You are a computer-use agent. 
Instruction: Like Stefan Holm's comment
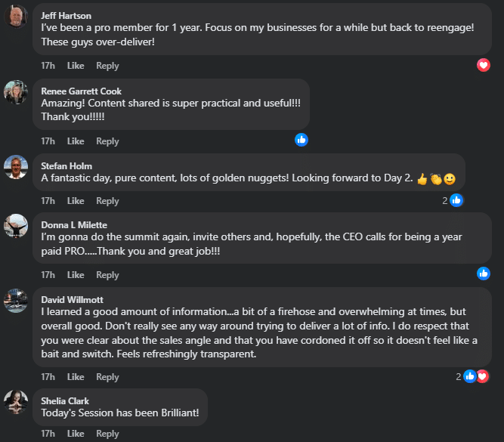click(x=76, y=201)
